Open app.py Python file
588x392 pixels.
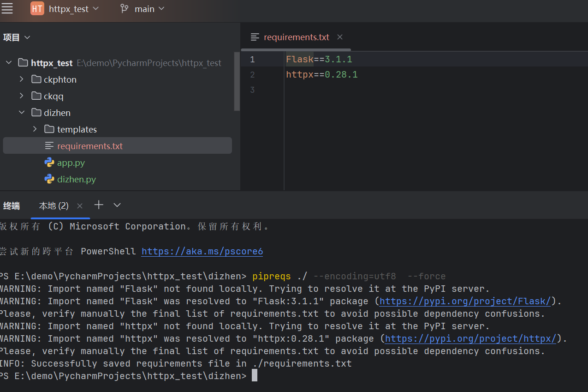coord(71,163)
